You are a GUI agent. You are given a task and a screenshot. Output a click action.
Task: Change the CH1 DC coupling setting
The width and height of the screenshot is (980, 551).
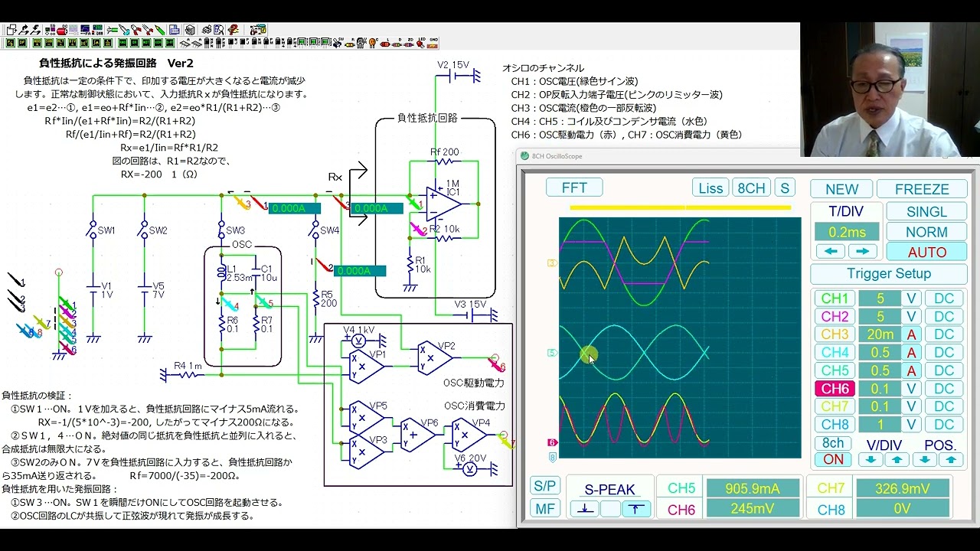pos(944,298)
